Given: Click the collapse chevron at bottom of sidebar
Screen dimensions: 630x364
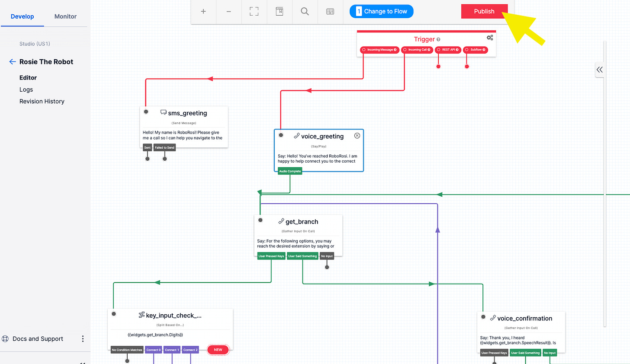Looking at the screenshot, I should tap(83, 362).
